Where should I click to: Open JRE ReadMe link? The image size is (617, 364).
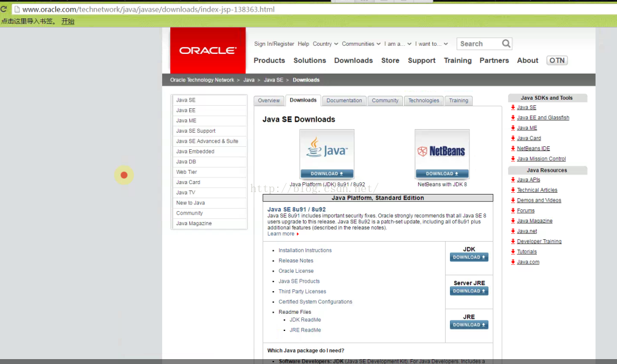(x=305, y=330)
